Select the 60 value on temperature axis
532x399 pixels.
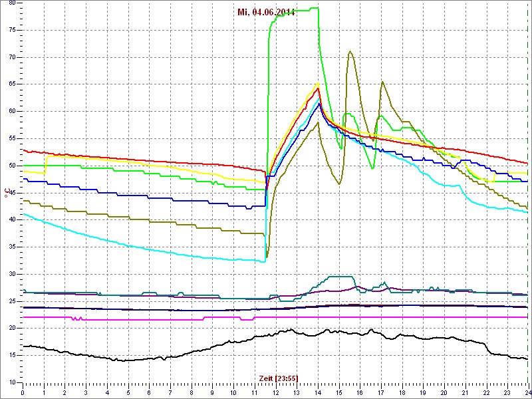click(x=11, y=111)
